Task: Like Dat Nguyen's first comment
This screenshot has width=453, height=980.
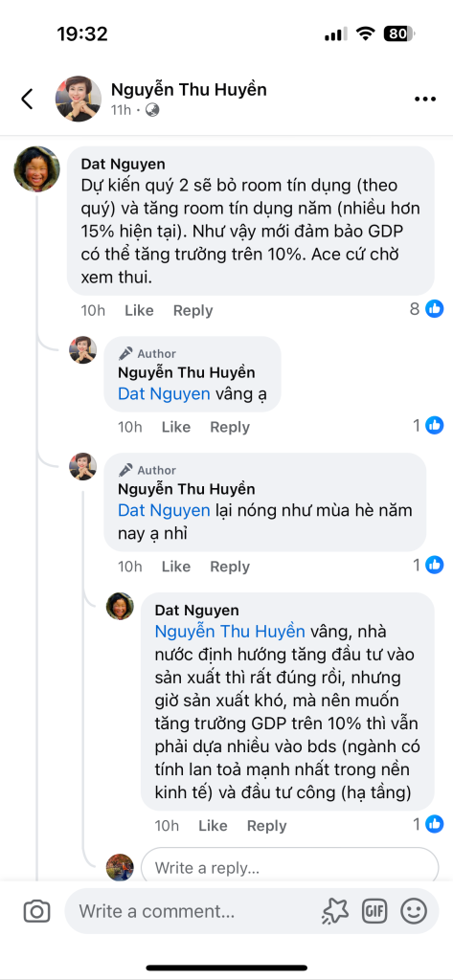Action: point(139,311)
